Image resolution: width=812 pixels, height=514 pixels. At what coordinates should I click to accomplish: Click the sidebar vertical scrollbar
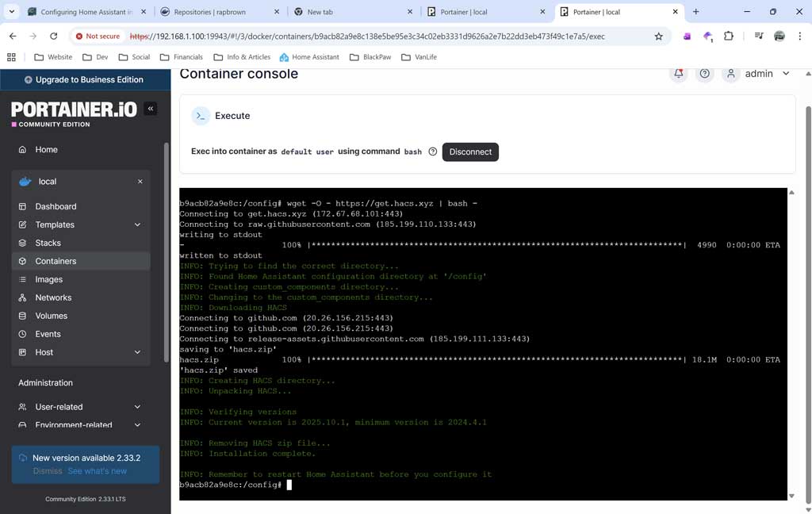click(167, 252)
